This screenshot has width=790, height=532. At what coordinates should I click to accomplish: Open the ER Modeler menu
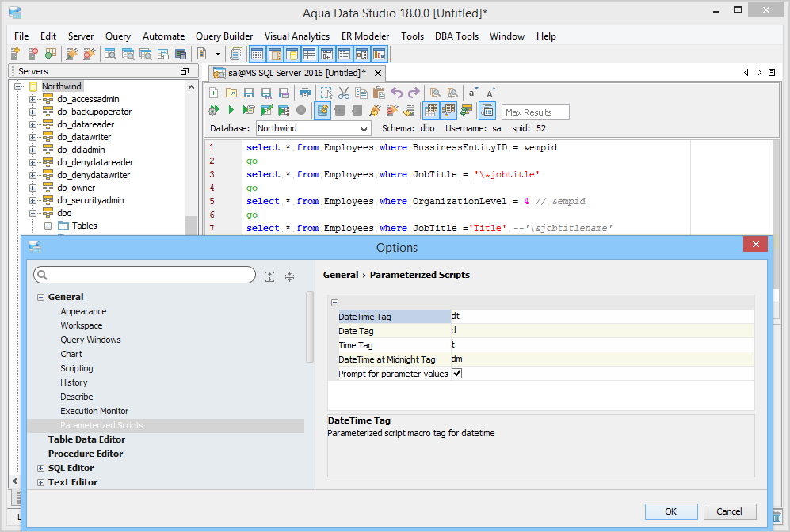tap(365, 36)
